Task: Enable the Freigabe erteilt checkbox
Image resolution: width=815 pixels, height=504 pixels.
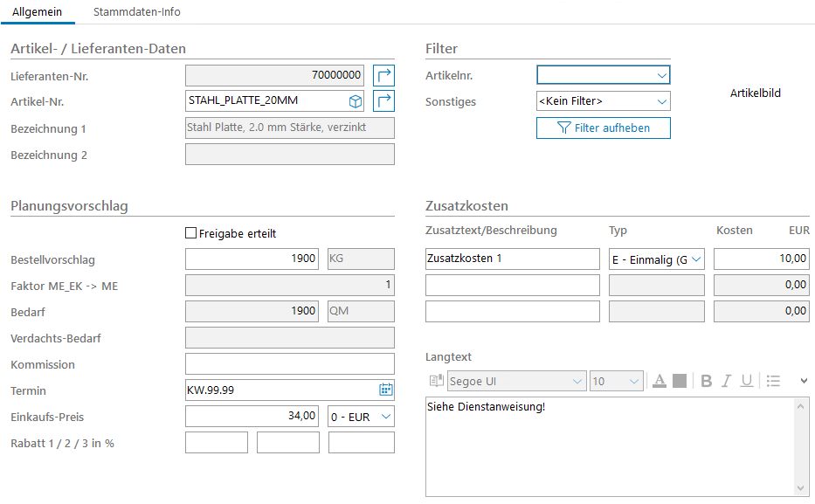Action: tap(191, 233)
